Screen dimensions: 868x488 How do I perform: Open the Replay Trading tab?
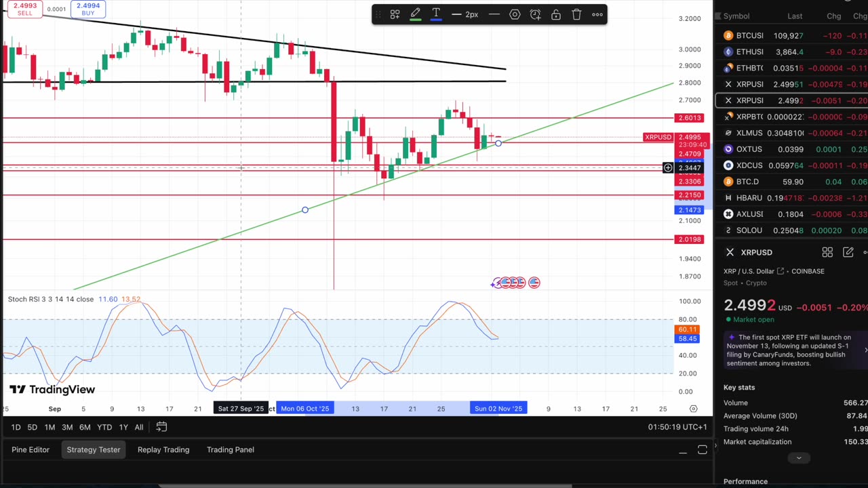[163, 449]
